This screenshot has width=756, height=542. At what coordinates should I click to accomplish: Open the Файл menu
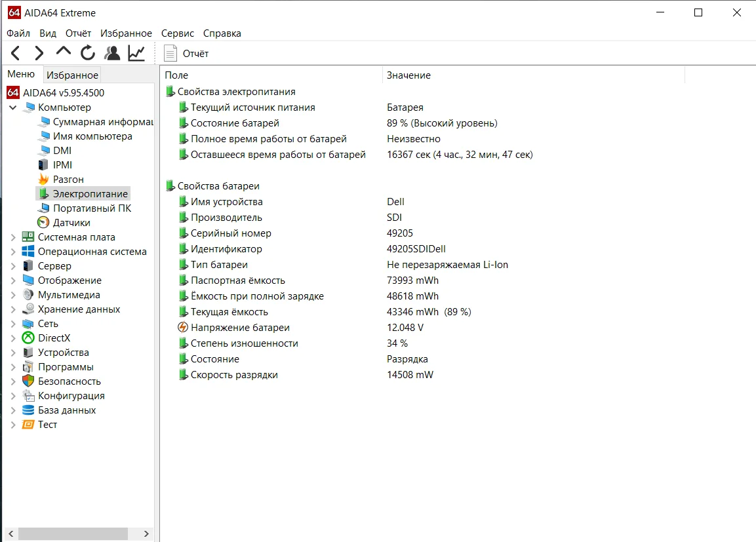pos(18,33)
